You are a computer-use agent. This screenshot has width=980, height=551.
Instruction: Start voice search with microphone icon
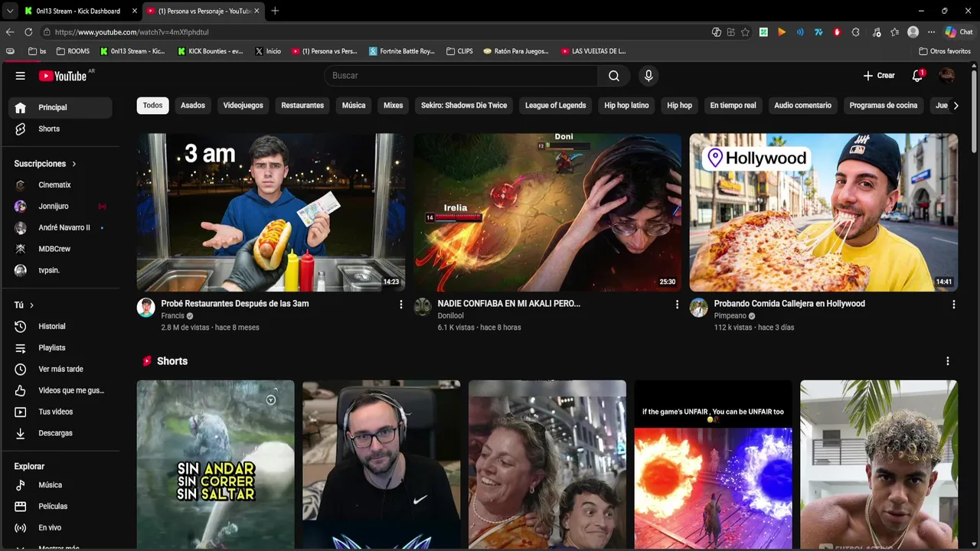(648, 76)
